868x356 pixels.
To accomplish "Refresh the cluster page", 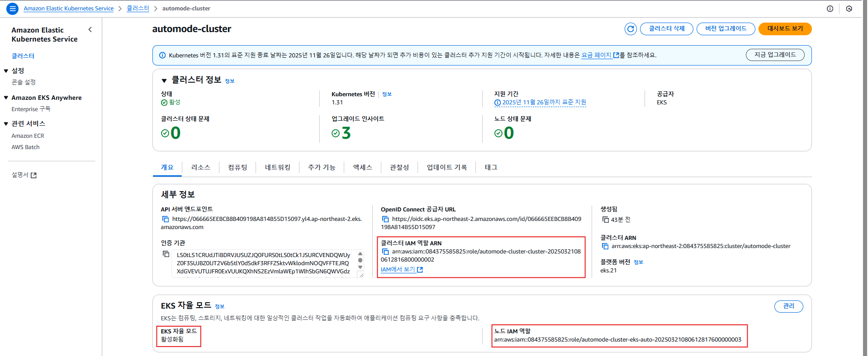I will pyautogui.click(x=631, y=29).
